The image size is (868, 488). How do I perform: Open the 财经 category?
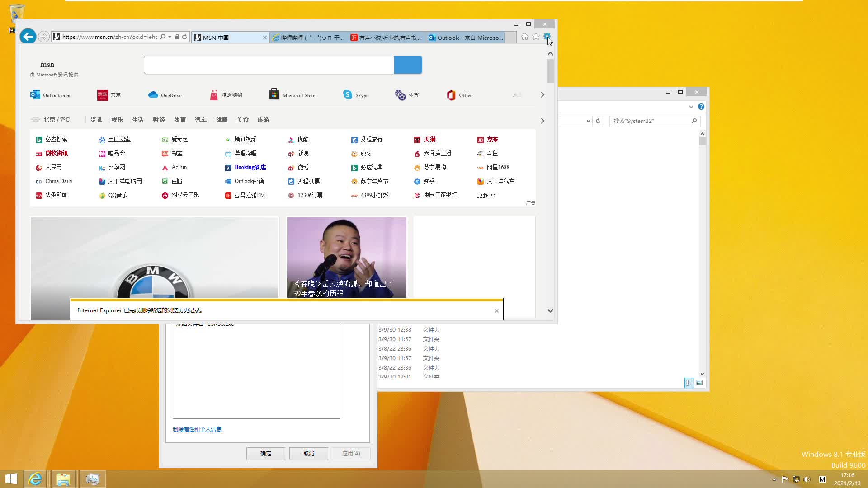159,120
